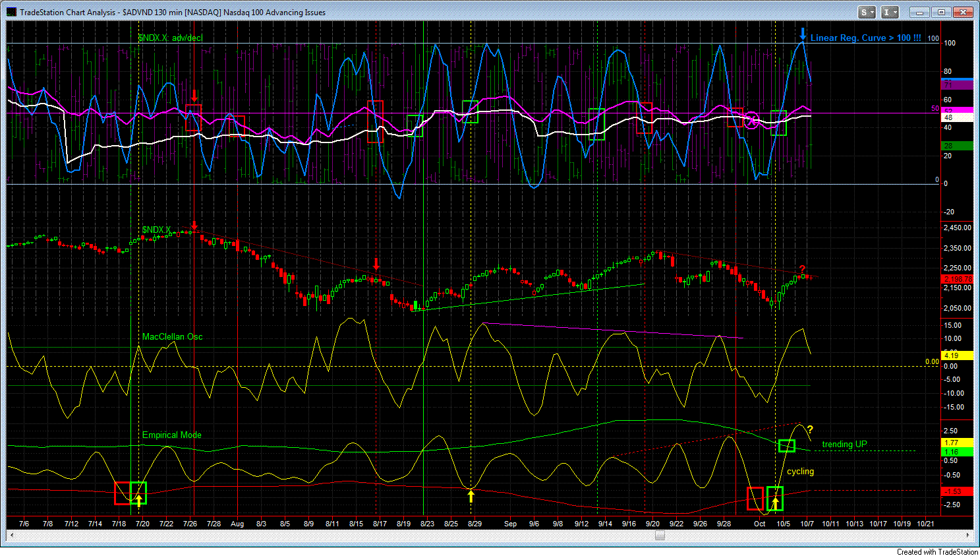Click the TradeStation chart window icon
This screenshot has height=556, width=980.
[x=12, y=12]
